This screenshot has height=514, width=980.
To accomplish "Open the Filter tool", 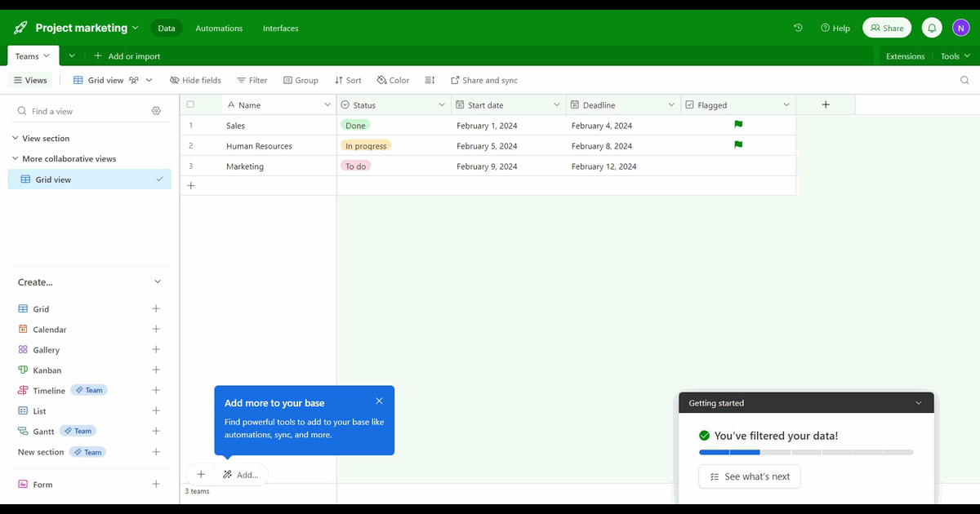I will click(x=252, y=80).
